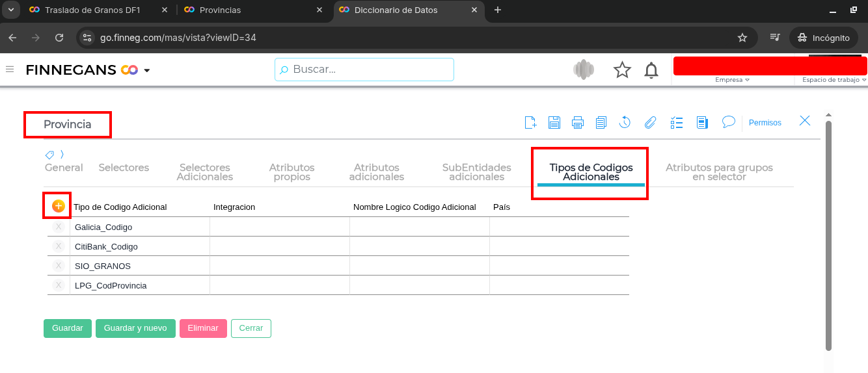
Task: Open the comments speech bubble icon
Action: pos(729,122)
